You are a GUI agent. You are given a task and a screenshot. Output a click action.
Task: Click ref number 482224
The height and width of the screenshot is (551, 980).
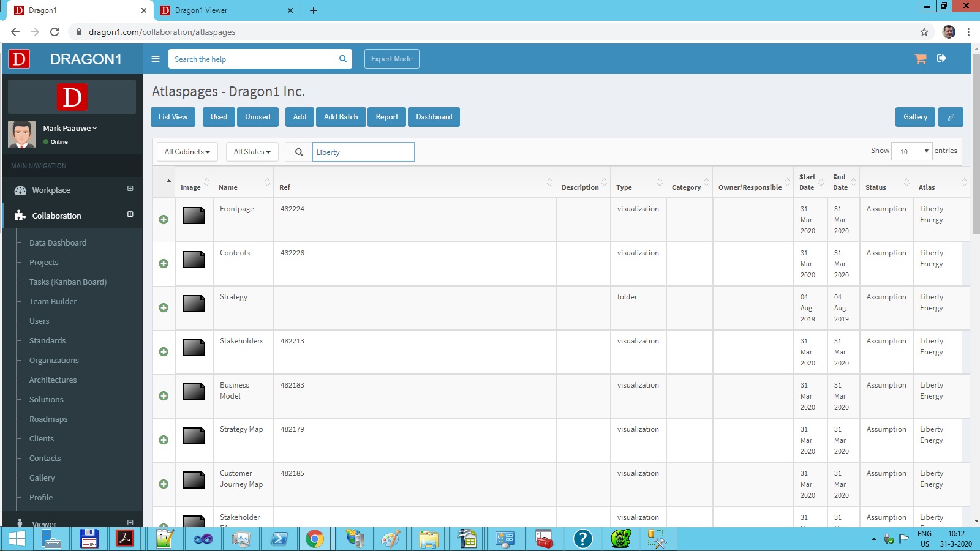click(292, 209)
